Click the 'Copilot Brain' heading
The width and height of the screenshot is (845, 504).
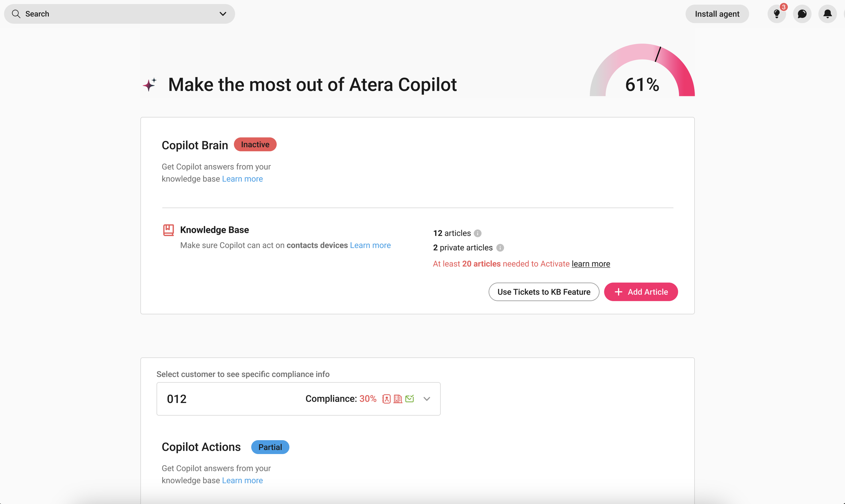(195, 145)
